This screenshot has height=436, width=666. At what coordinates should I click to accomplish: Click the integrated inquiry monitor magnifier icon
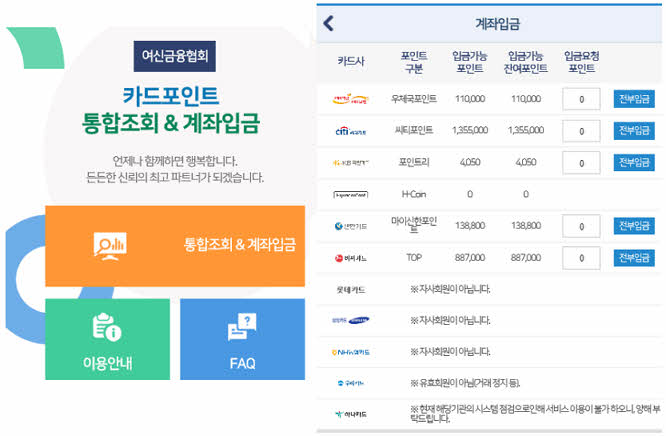110,246
